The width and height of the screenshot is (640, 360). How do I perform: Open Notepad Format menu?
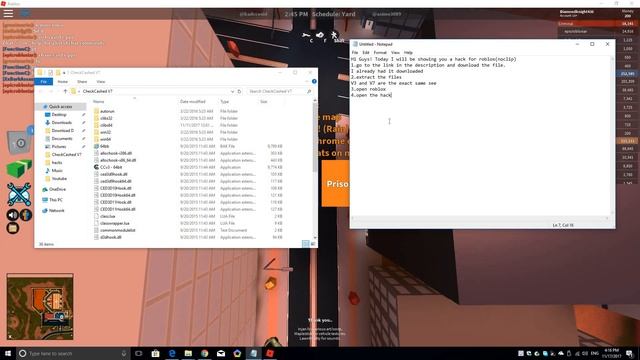pos(380,53)
